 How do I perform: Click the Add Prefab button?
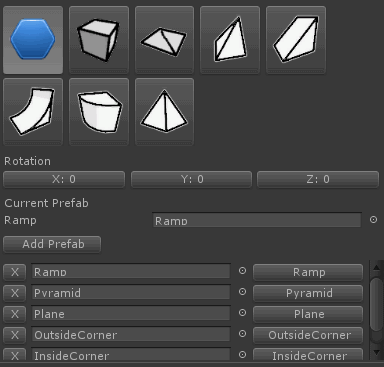[x=52, y=244]
